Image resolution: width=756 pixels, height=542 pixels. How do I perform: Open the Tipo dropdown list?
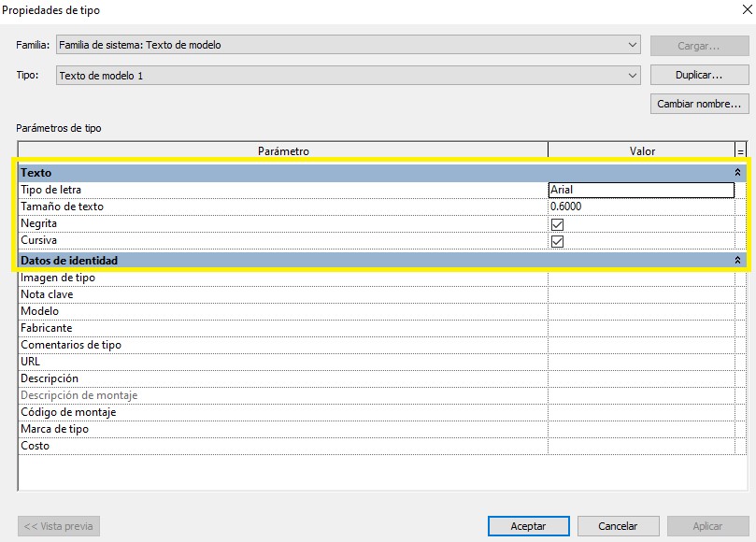coord(633,76)
